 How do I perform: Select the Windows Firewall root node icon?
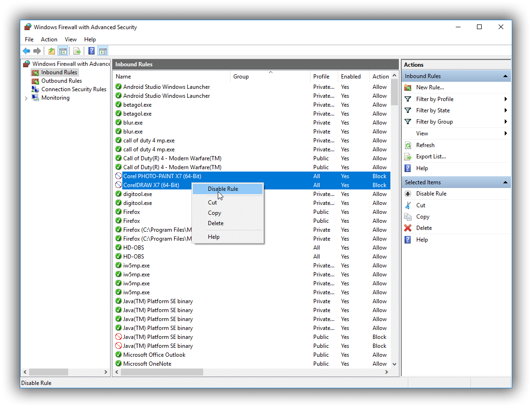coord(26,64)
